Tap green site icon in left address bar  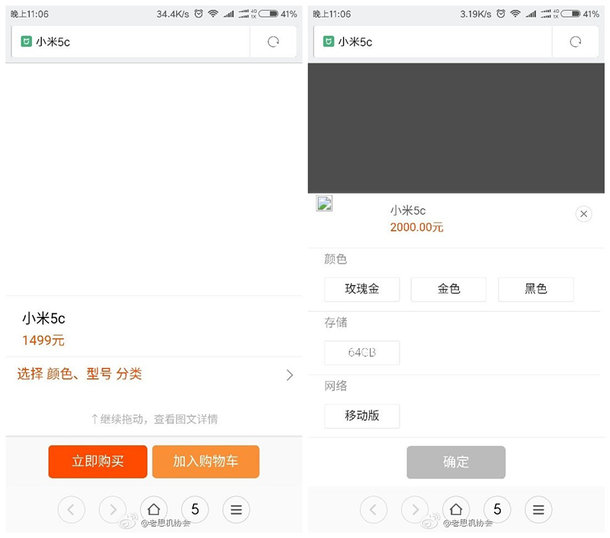(26, 41)
